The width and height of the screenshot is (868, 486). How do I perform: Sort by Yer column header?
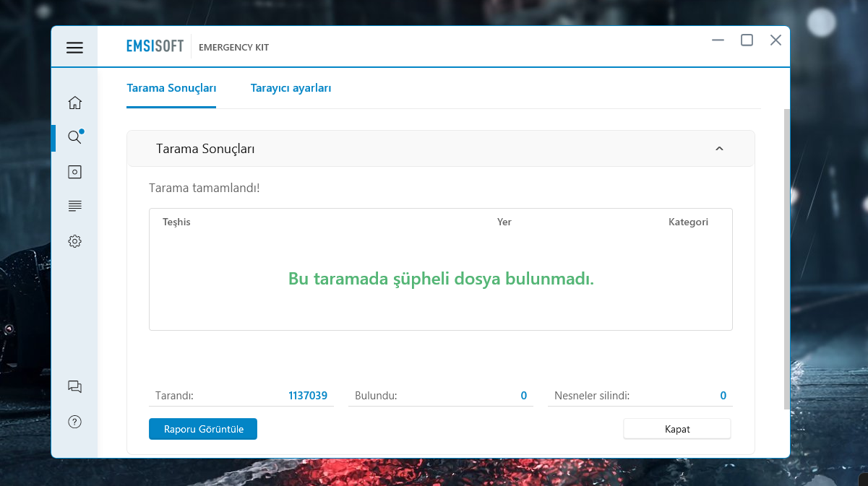pyautogui.click(x=504, y=222)
